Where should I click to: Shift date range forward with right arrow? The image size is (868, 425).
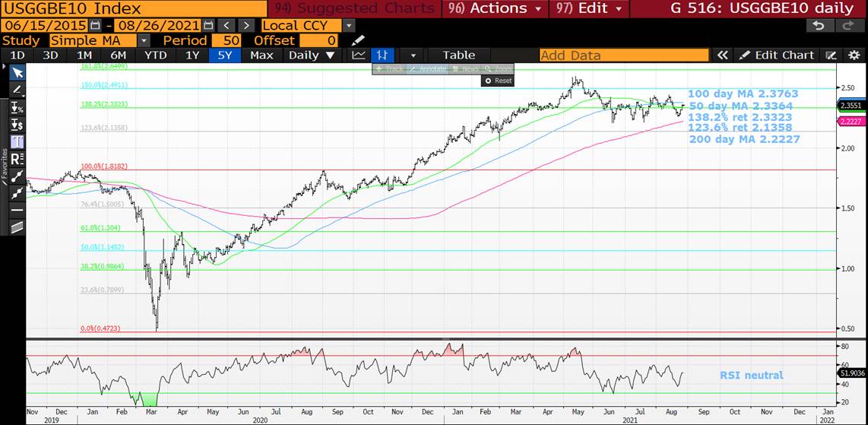click(x=246, y=25)
